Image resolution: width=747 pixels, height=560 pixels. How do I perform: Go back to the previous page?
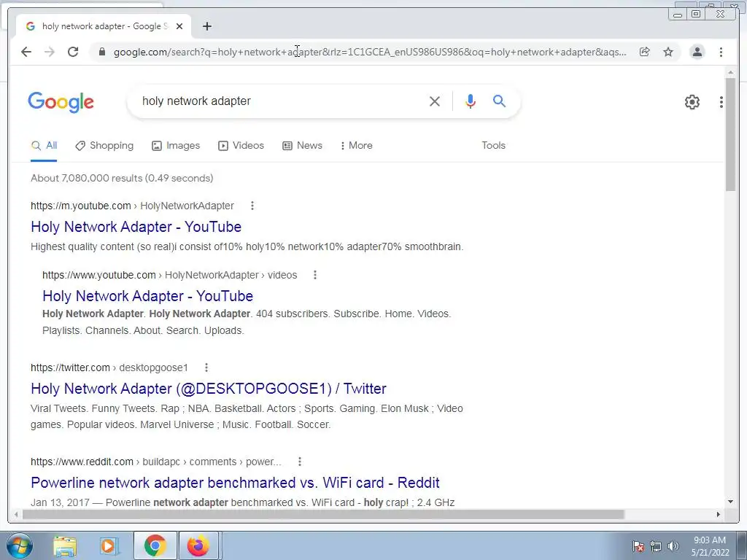(x=26, y=52)
